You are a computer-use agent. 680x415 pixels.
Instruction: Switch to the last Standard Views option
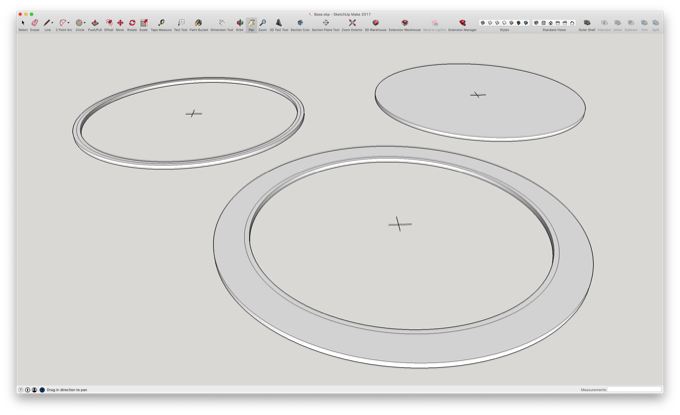click(572, 23)
